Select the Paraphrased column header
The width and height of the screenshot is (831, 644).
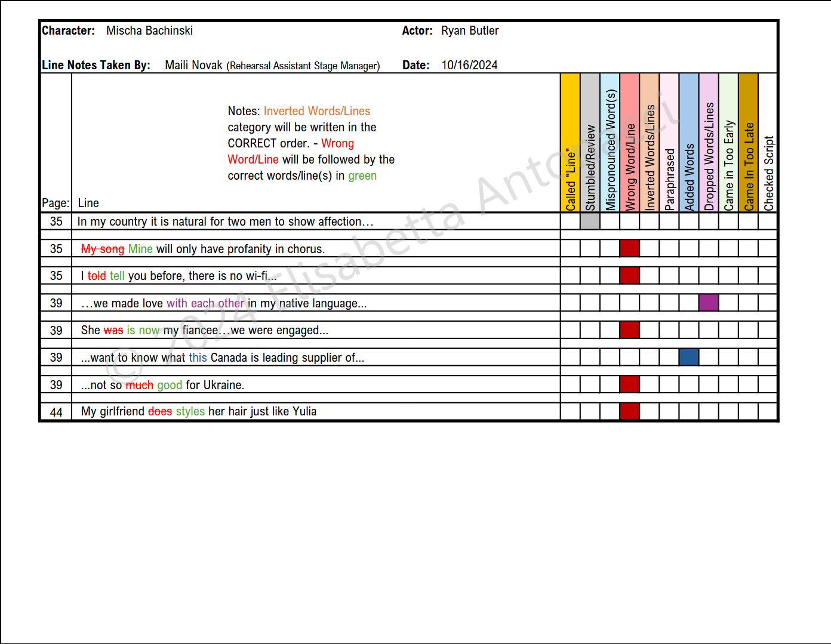[669, 143]
